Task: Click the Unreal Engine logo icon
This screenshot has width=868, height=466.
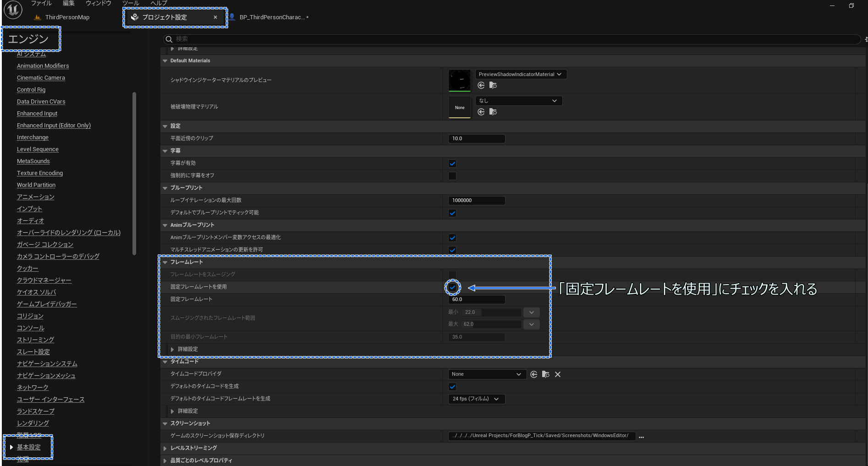Action: [13, 10]
